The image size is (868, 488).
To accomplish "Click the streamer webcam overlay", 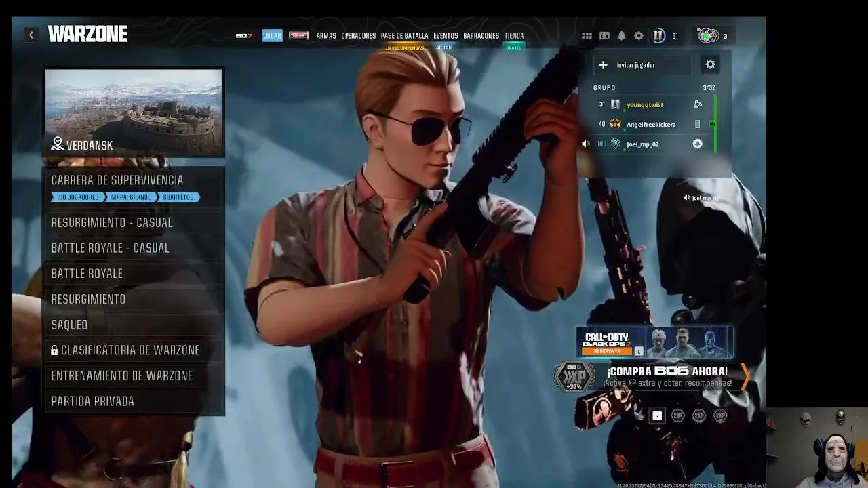I will tap(817, 448).
